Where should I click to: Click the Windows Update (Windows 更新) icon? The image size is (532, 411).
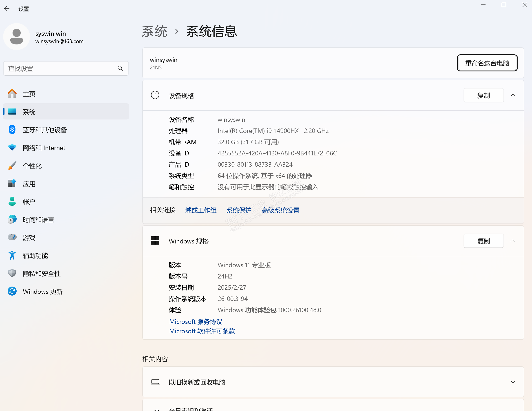[x=12, y=291]
